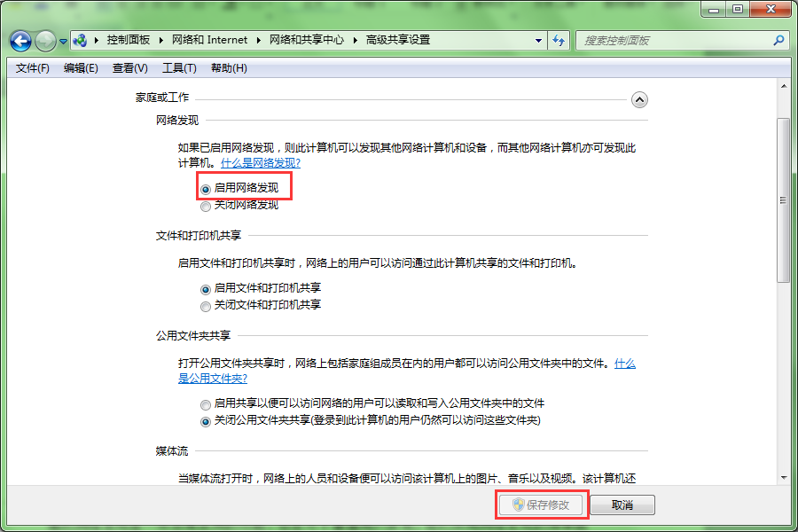Expand arrow after 网络和 Internet breadcrumb

259,40
